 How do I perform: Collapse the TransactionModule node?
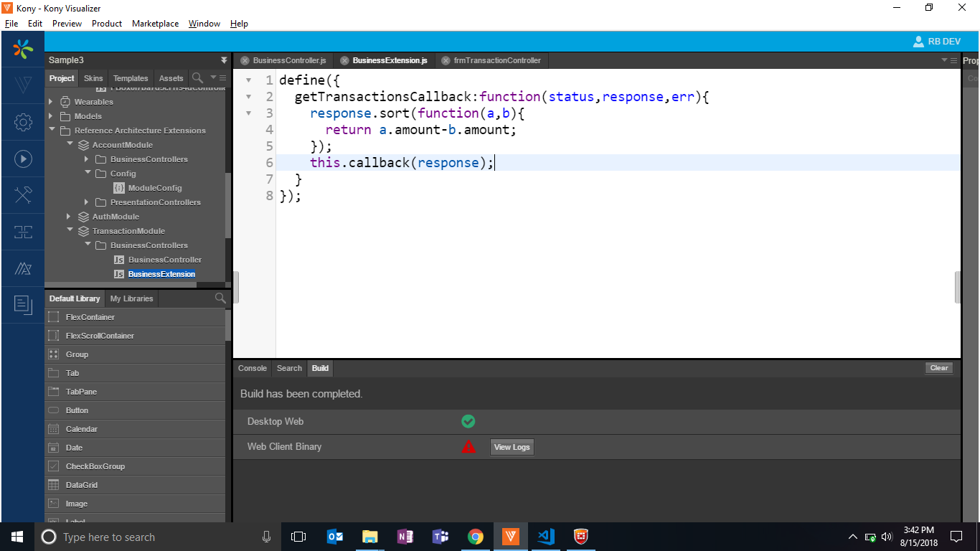[69, 231]
